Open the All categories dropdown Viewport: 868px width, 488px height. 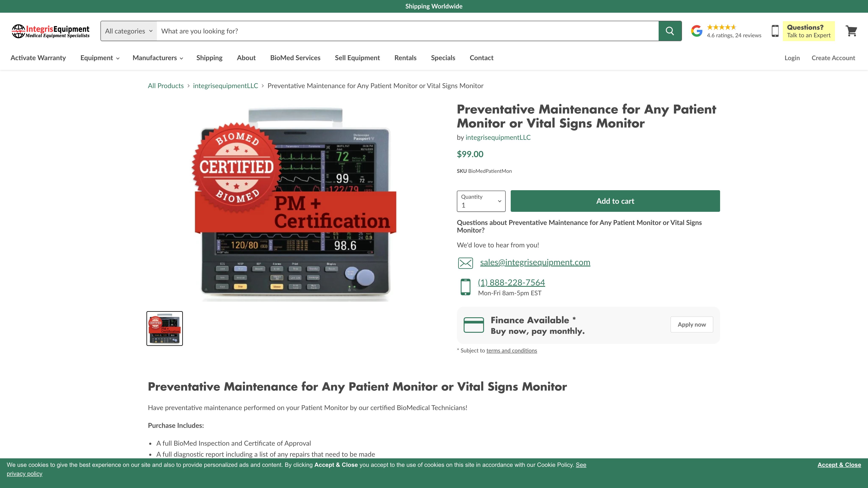pos(129,31)
